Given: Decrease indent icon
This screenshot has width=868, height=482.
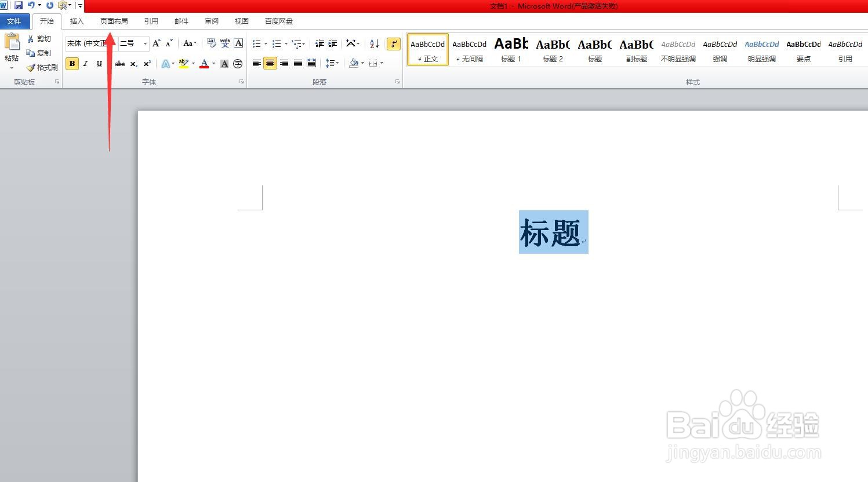Looking at the screenshot, I should [x=319, y=43].
